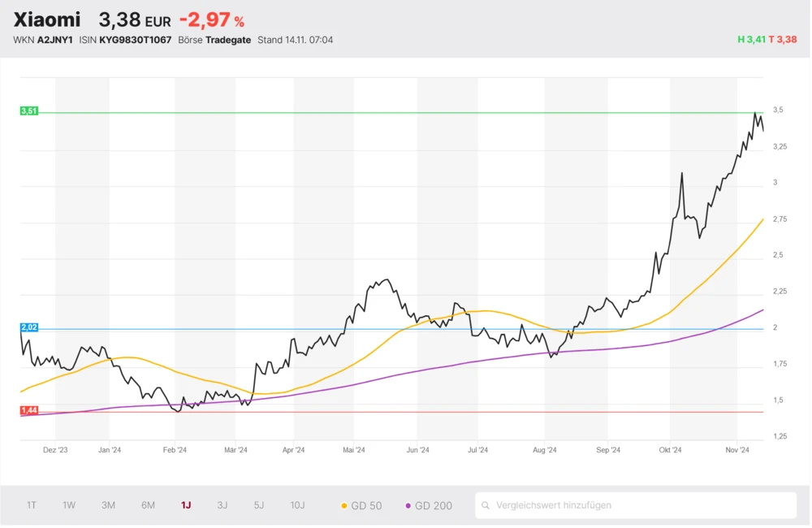Screen dimensions: 812x528
Task: Toggle the GD 50 moving average
Action: (361, 505)
